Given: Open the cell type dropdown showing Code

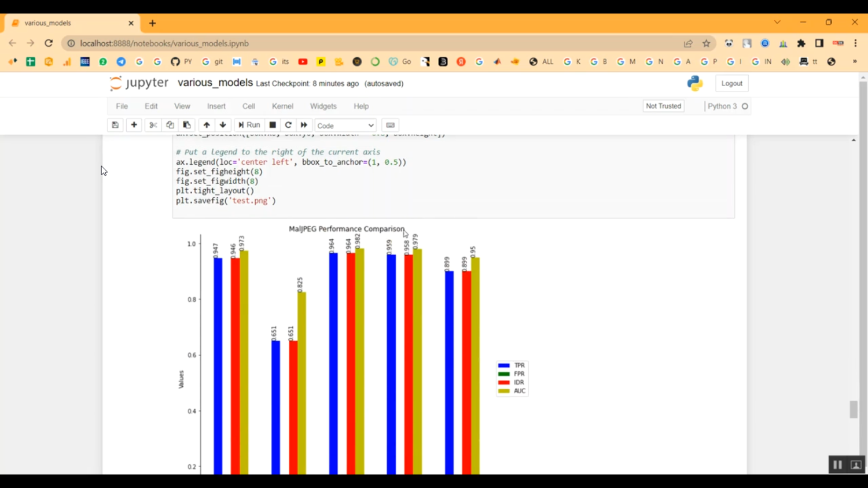Looking at the screenshot, I should point(345,125).
